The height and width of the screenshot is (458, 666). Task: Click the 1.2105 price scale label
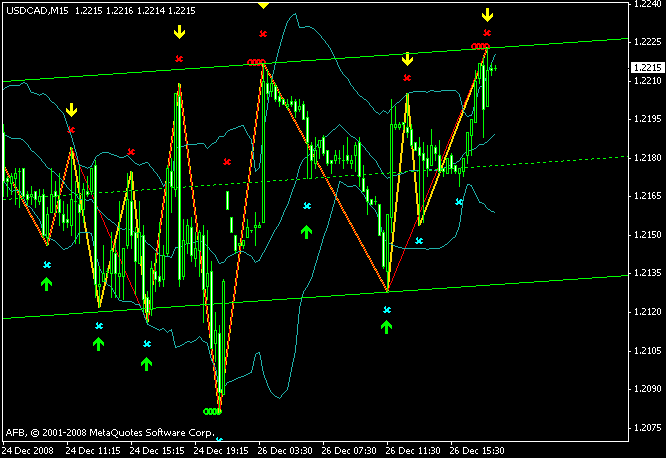coord(647,351)
